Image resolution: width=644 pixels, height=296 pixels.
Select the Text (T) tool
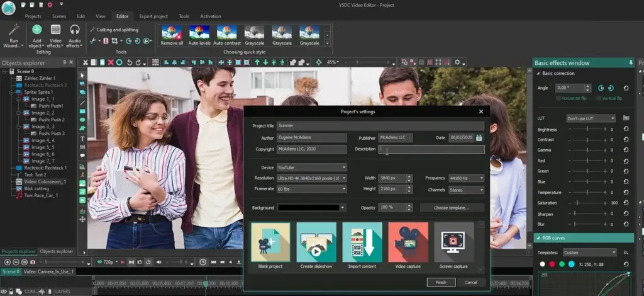[x=82, y=139]
